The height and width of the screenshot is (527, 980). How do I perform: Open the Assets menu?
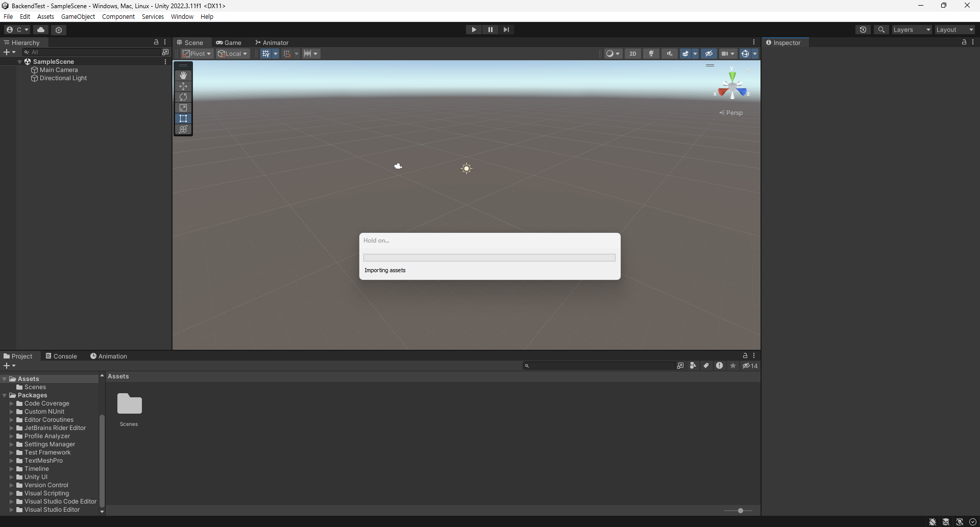[45, 16]
